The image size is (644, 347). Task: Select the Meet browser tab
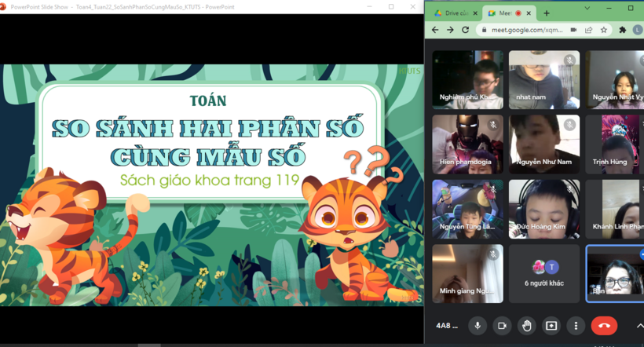(x=503, y=13)
